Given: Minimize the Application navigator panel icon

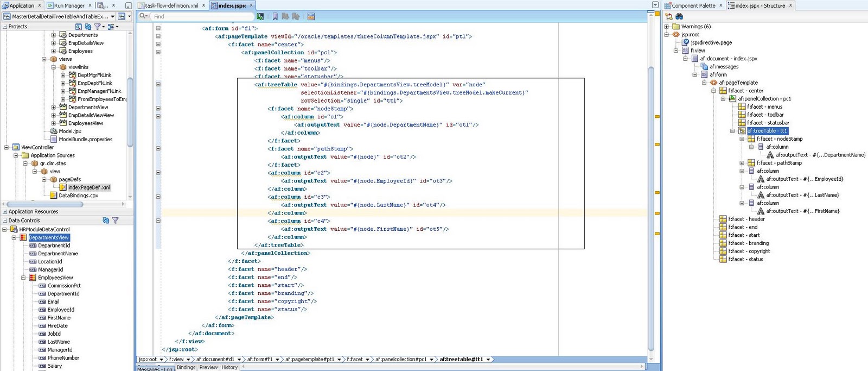Looking at the screenshot, I should 129,5.
